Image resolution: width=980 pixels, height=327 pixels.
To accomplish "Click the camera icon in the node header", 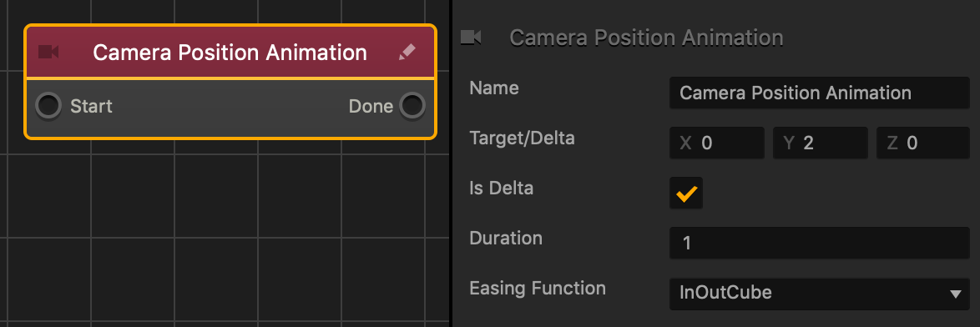I will point(48,52).
